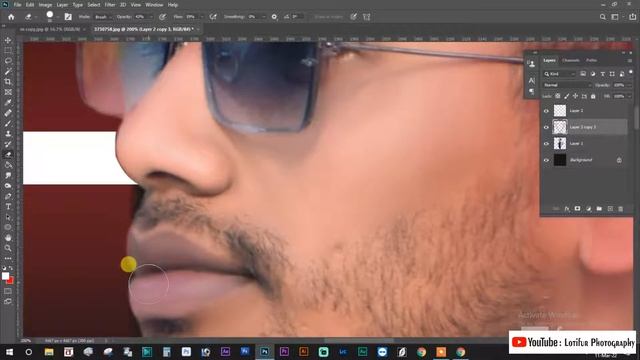Toggle lock all padlock in Layers panel
Image resolution: width=640 pixels, height=360 pixels.
pos(593,96)
